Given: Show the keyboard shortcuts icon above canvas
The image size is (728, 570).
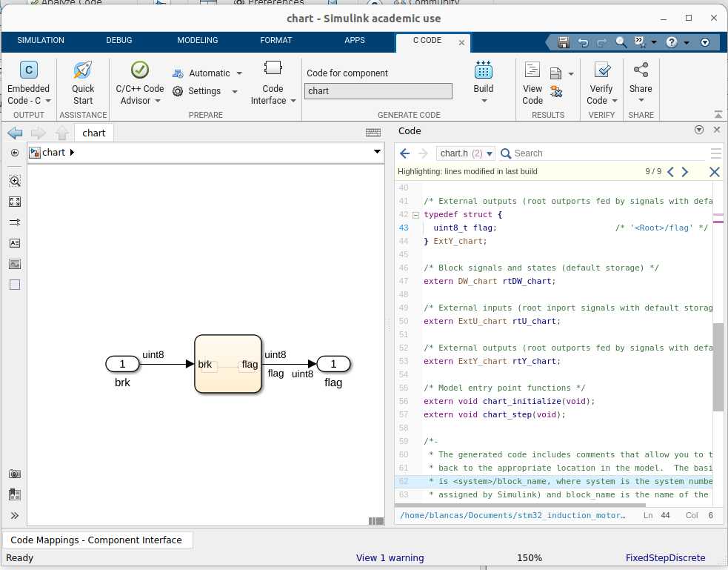Looking at the screenshot, I should pos(373,133).
